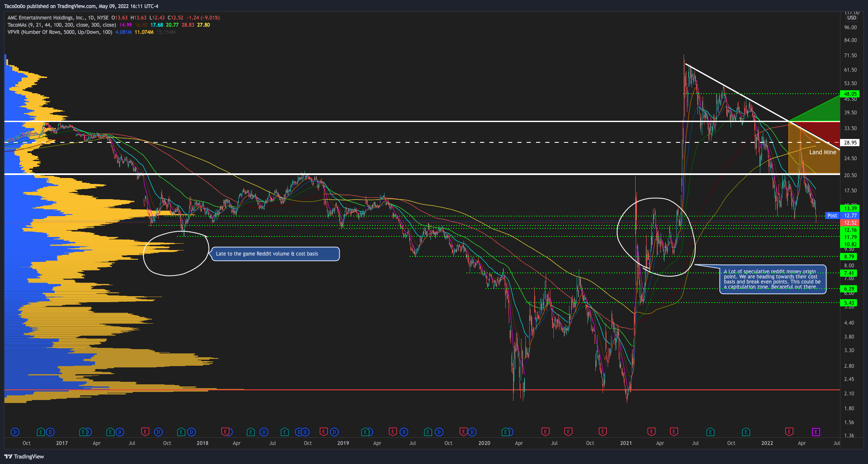
Task: Click green earnings marker between Jul and Oct 2021
Action: (x=710, y=432)
